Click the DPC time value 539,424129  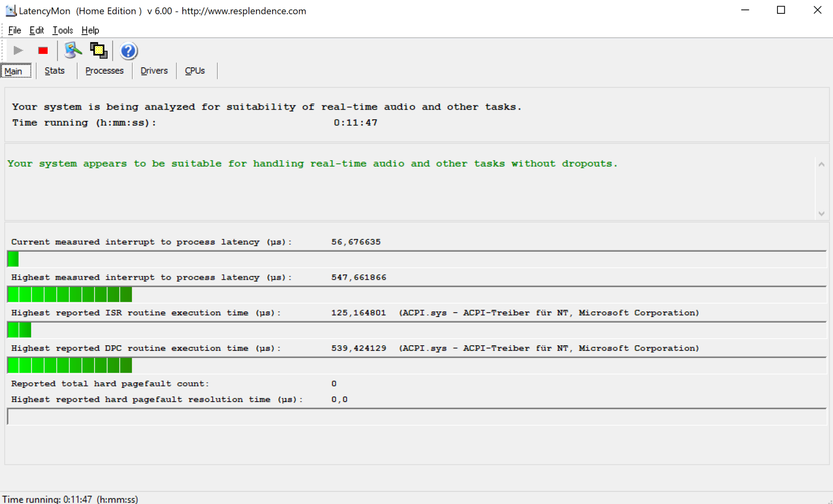tap(359, 348)
